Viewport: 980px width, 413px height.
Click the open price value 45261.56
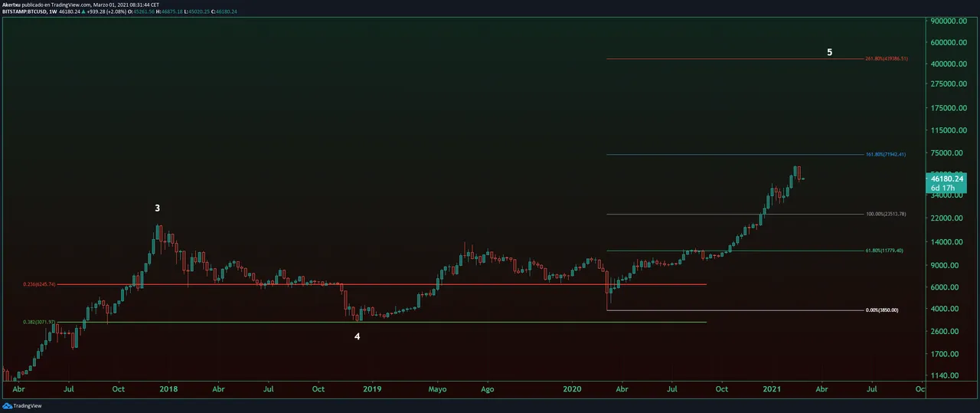click(143, 11)
